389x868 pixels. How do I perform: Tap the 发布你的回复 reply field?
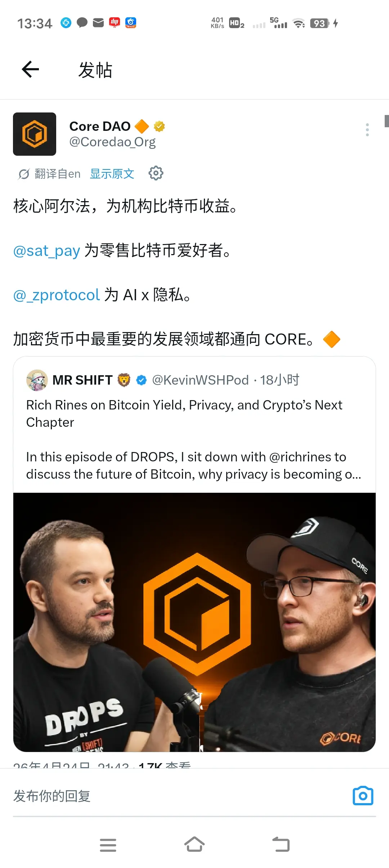(x=180, y=796)
